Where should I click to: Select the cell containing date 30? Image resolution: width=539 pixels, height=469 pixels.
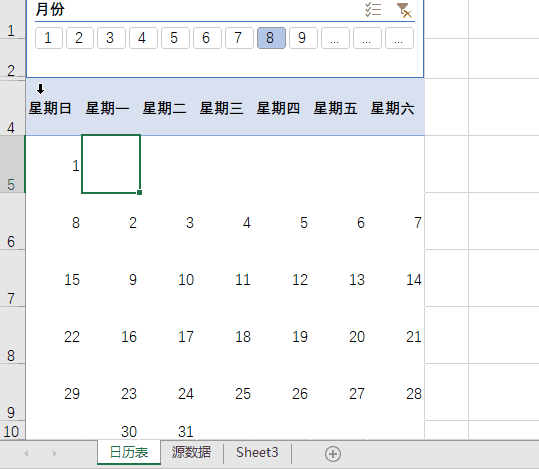(111, 430)
